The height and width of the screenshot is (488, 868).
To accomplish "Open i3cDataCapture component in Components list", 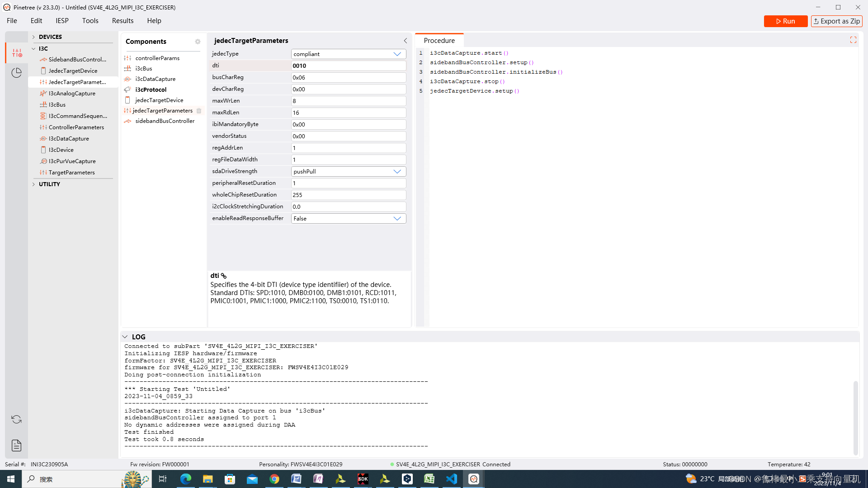I will tap(155, 79).
